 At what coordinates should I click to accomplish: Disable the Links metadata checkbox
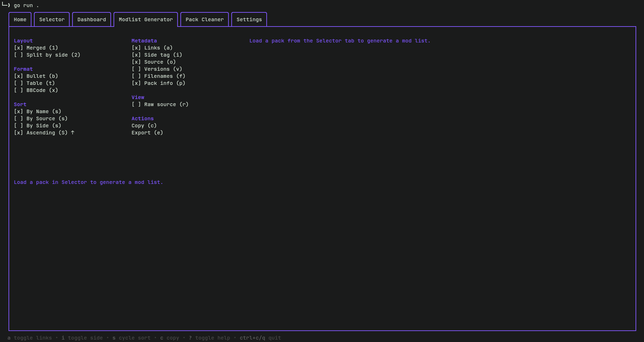coord(152,48)
